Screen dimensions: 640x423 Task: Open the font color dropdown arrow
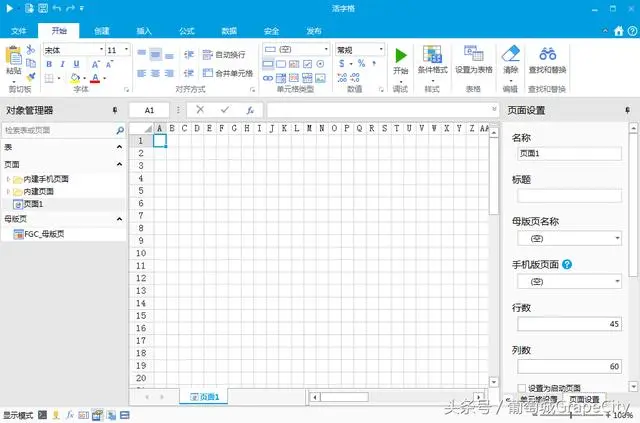point(105,78)
